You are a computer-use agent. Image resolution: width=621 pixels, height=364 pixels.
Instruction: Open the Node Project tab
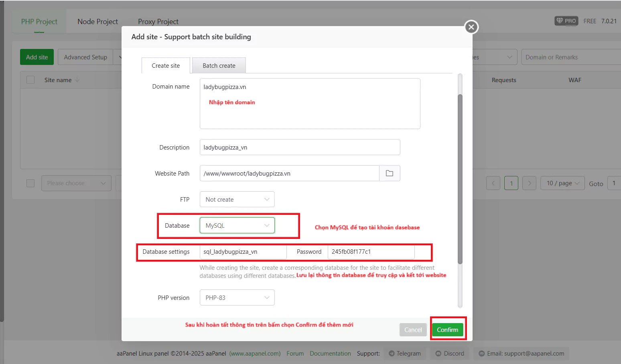(98, 22)
